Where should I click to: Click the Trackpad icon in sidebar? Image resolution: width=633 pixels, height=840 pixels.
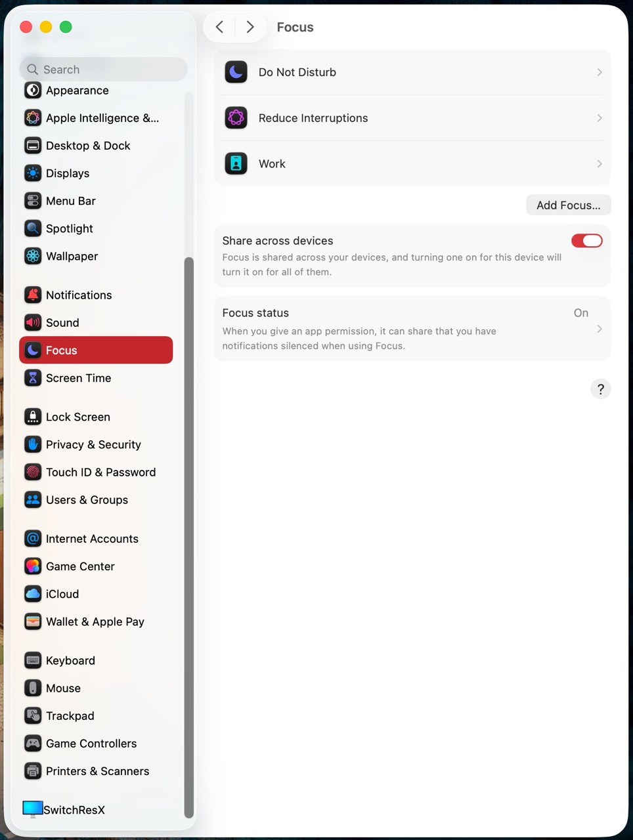coord(33,716)
